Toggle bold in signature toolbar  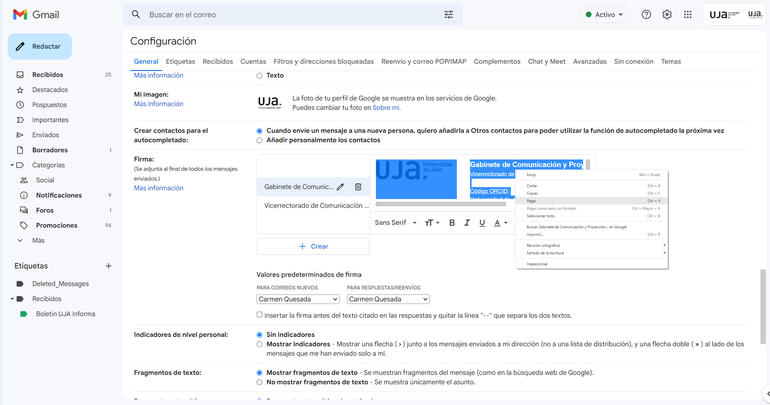(452, 223)
